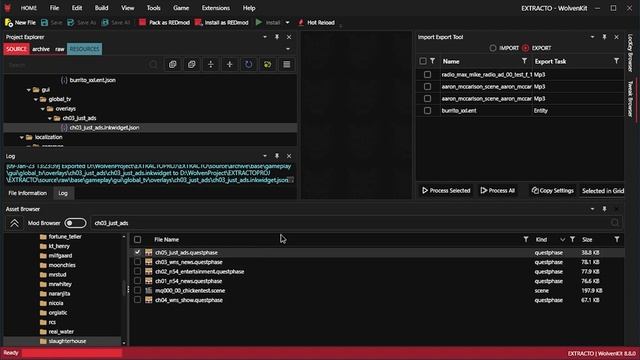Switch to SOURCE tab in Project Explorer
Viewport: 640px width, 360px height.
[x=16, y=49]
